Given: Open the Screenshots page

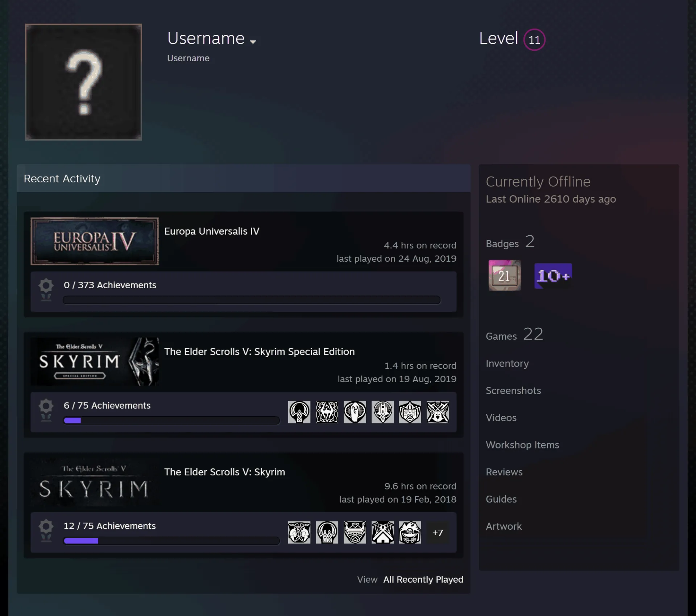Looking at the screenshot, I should coord(513,390).
